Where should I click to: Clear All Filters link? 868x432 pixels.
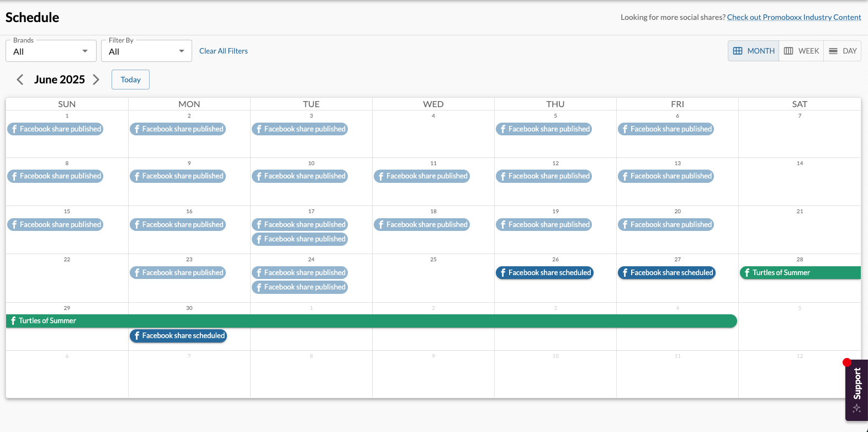coord(224,51)
